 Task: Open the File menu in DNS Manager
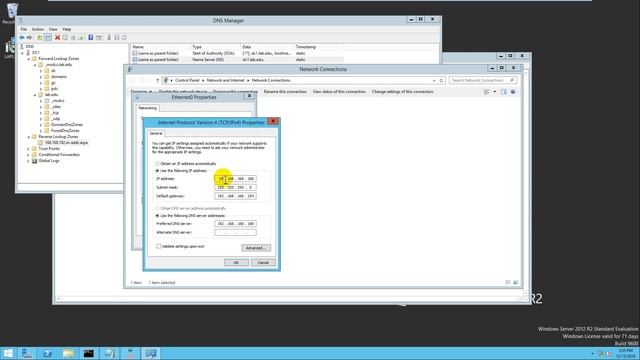[24, 29]
